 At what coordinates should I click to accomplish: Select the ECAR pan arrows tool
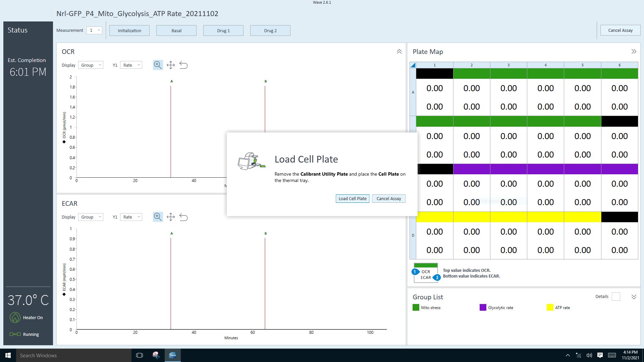tap(171, 217)
